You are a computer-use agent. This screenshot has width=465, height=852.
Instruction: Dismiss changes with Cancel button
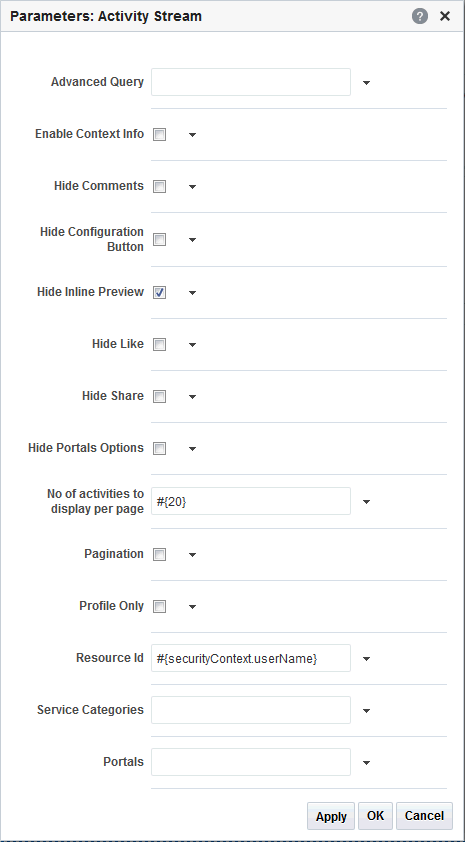tap(424, 816)
